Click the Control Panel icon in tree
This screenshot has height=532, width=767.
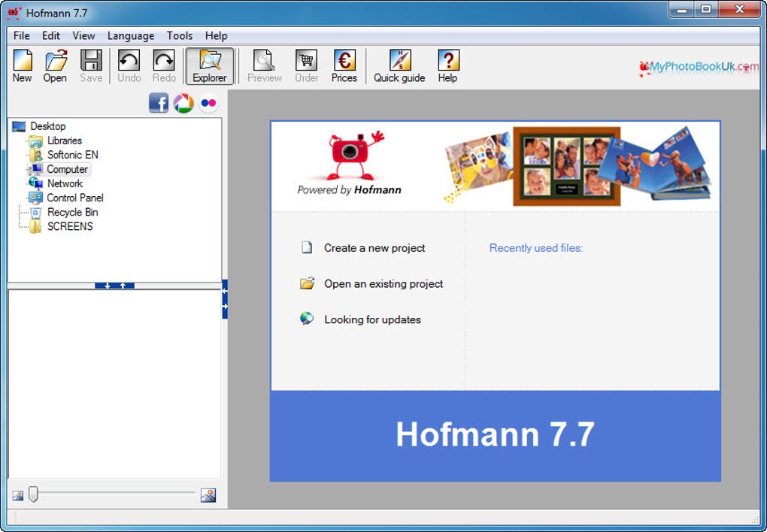(x=35, y=198)
